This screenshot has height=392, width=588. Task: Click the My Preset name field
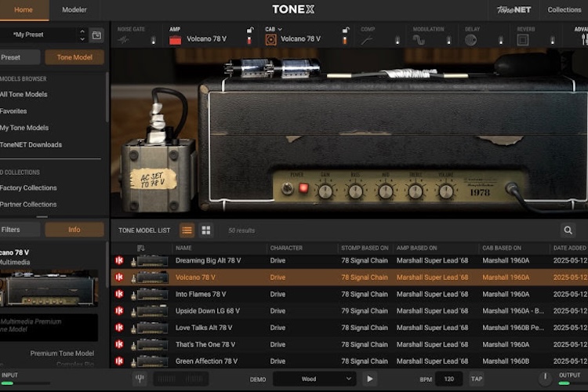point(38,34)
